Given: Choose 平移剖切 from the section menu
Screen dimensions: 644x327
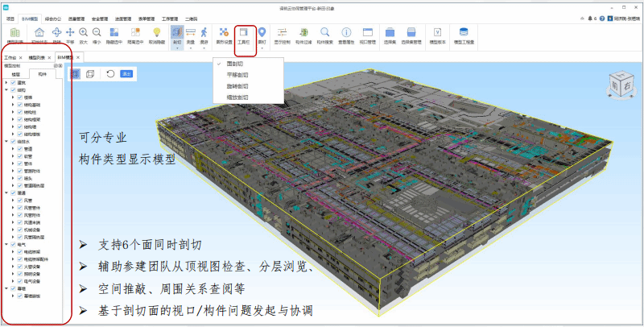Looking at the screenshot, I should (237, 75).
